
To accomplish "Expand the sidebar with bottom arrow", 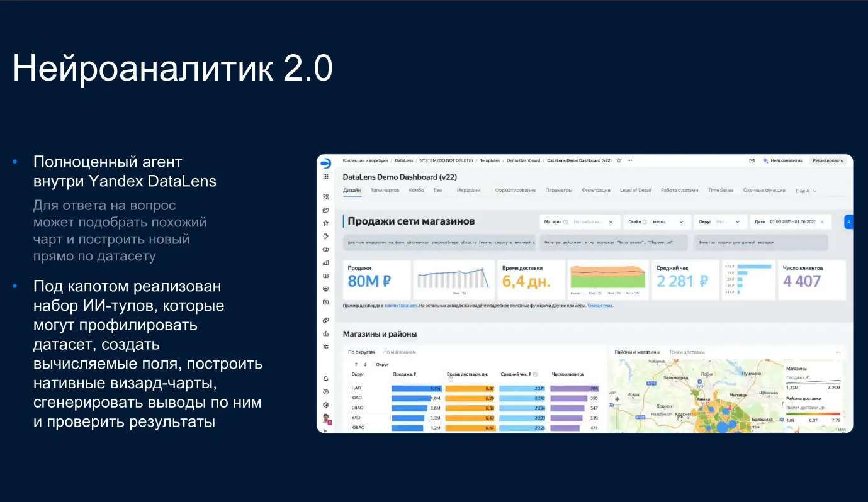I will pyautogui.click(x=325, y=430).
